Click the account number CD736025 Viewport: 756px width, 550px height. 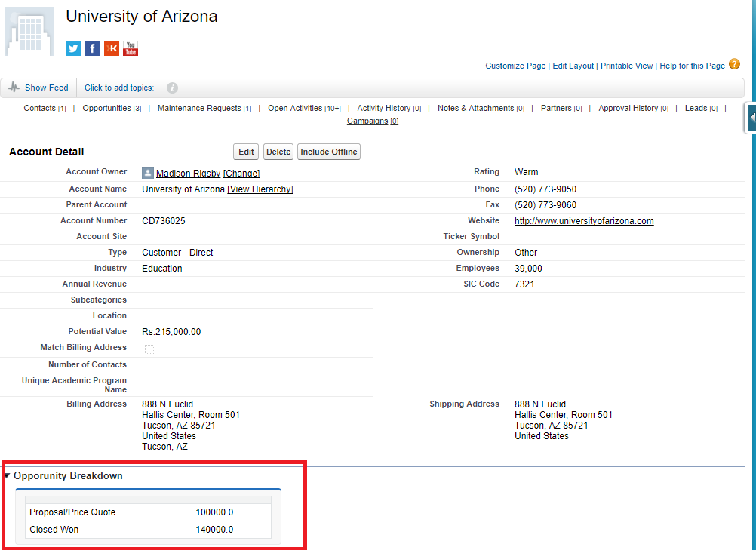click(164, 221)
